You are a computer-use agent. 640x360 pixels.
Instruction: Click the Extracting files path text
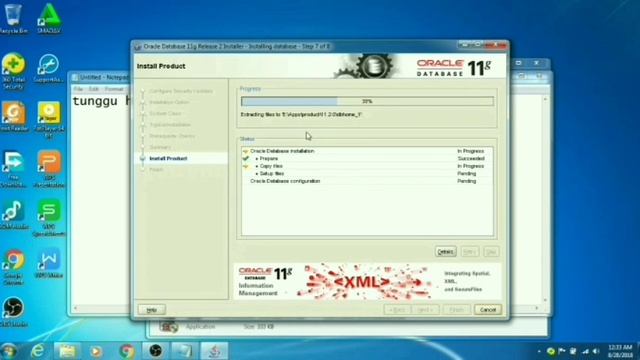click(301, 115)
